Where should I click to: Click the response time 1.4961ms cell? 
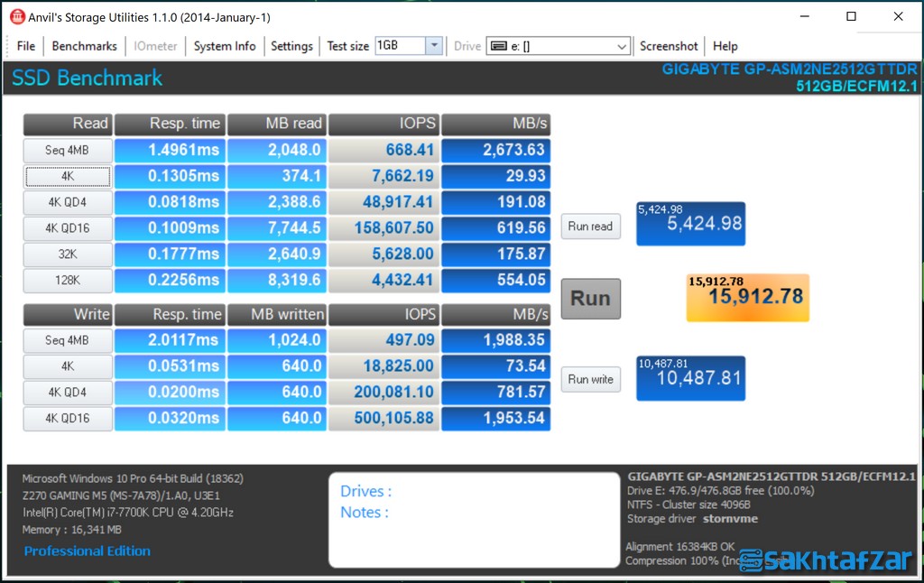(170, 151)
